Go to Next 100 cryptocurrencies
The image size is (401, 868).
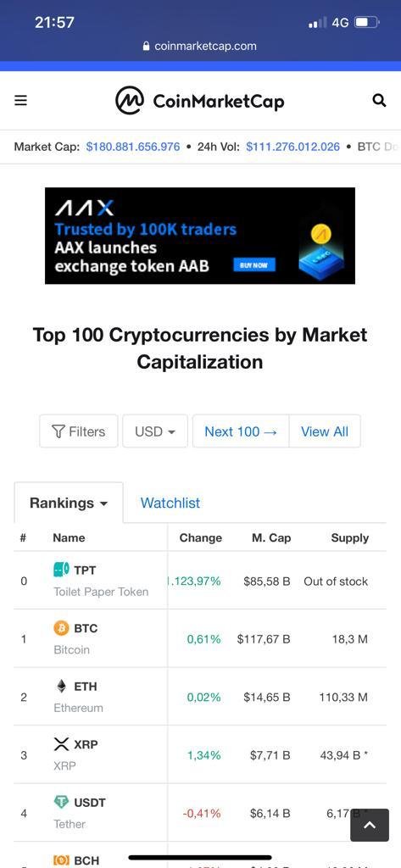pyautogui.click(x=241, y=431)
